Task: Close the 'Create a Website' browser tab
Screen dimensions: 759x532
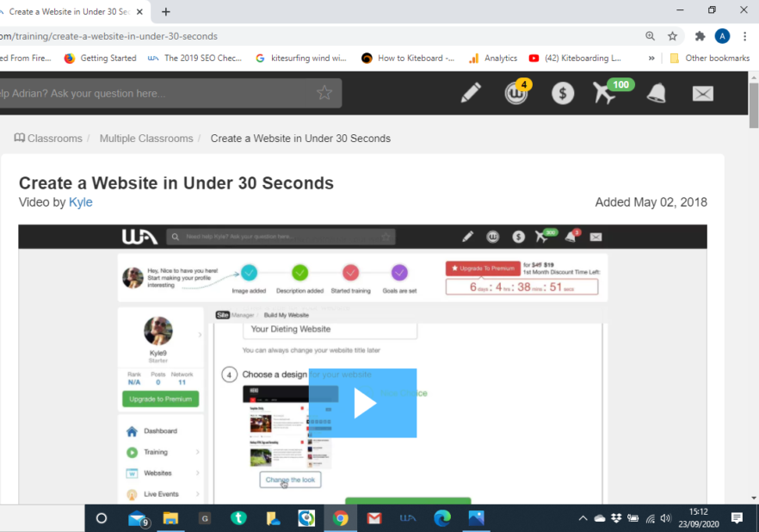Action: (140, 11)
